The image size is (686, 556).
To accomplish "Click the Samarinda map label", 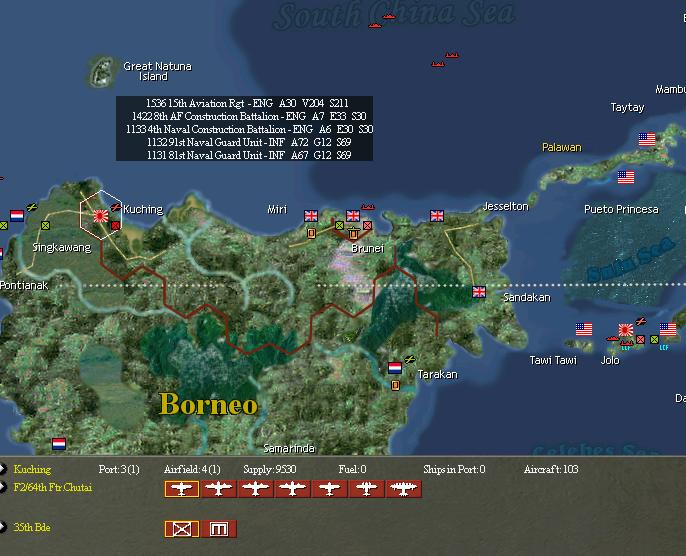I will point(289,448).
